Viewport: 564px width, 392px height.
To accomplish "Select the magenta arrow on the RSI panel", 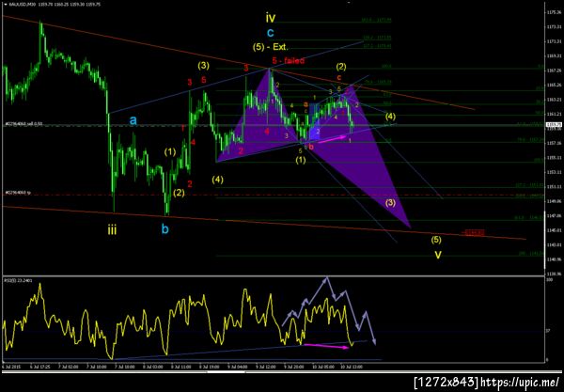I will (x=326, y=346).
